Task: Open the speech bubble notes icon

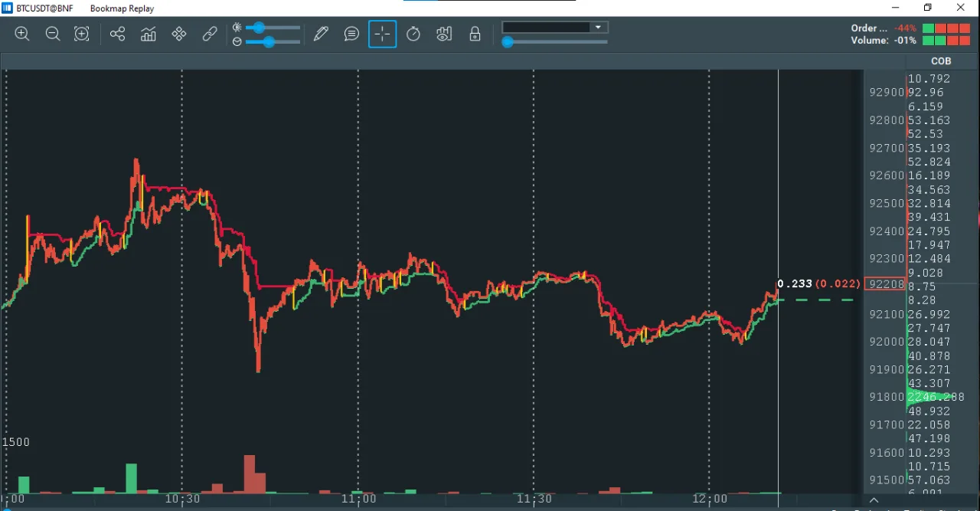Action: coord(351,34)
